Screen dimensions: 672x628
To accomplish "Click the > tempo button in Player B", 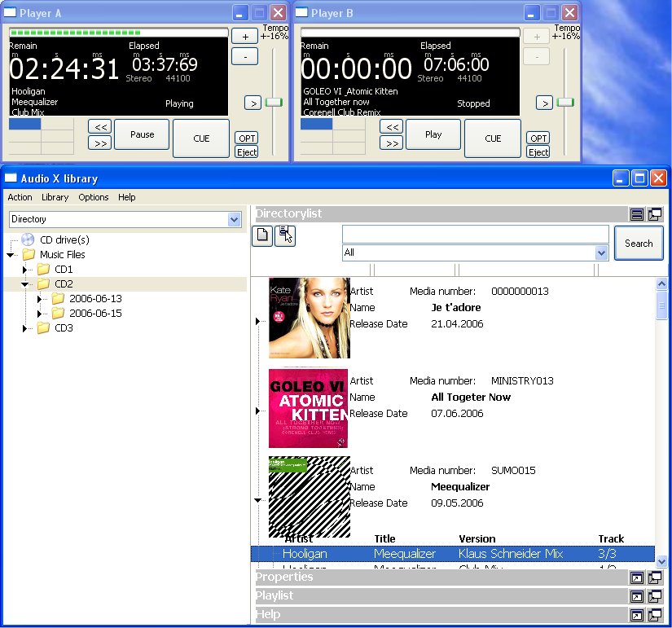I will tap(544, 103).
